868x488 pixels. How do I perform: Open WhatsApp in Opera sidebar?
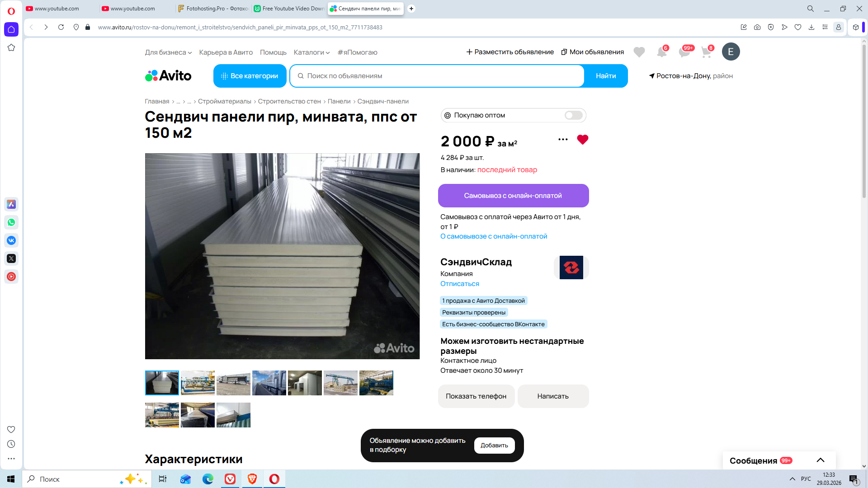pyautogui.click(x=11, y=222)
